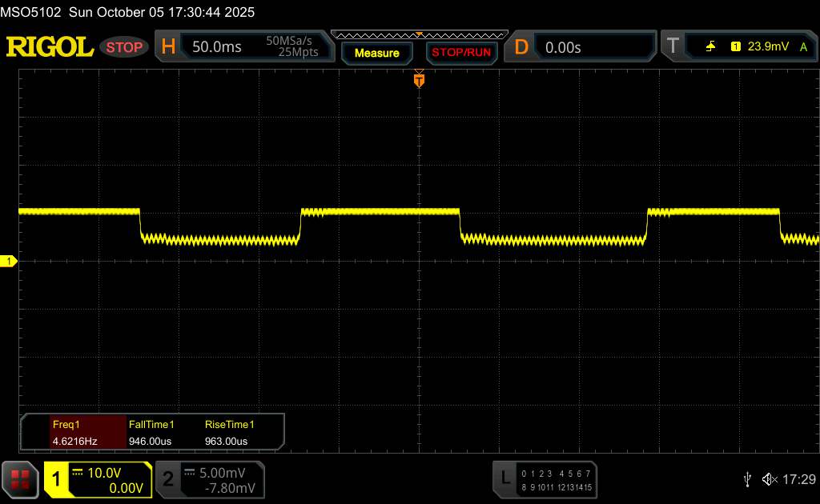Toggle acquisition with STOP/RUN button
Screen dimensions: 820x504
(x=460, y=53)
